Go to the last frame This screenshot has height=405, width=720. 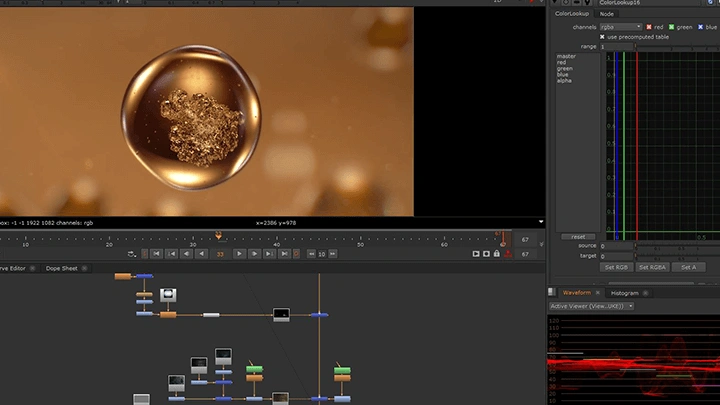tap(285, 254)
